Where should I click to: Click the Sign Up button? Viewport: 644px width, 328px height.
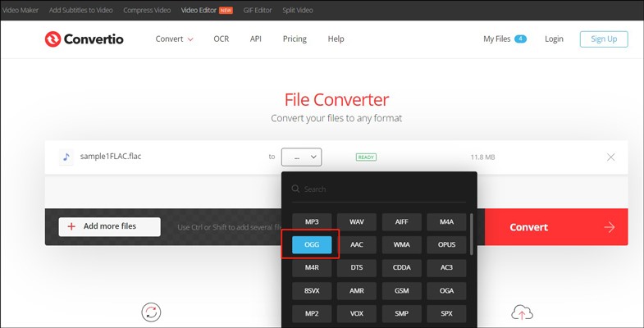click(604, 39)
